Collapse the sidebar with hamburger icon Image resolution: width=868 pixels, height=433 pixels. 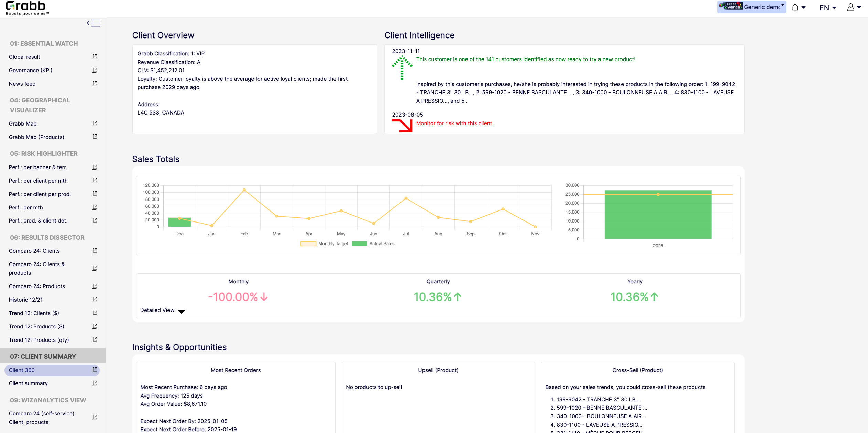click(94, 23)
